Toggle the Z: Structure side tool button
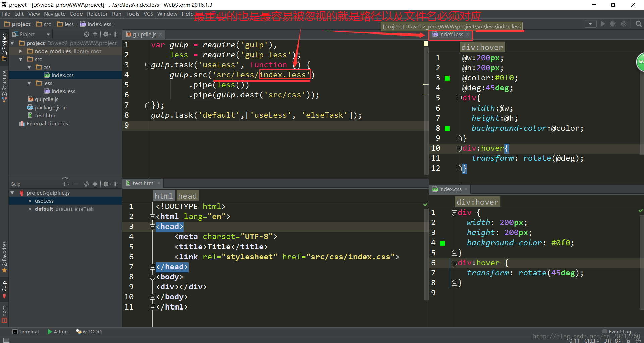 click(4, 86)
